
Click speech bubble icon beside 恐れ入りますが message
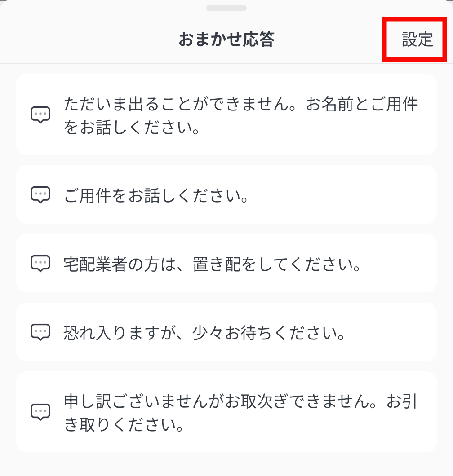(40, 332)
